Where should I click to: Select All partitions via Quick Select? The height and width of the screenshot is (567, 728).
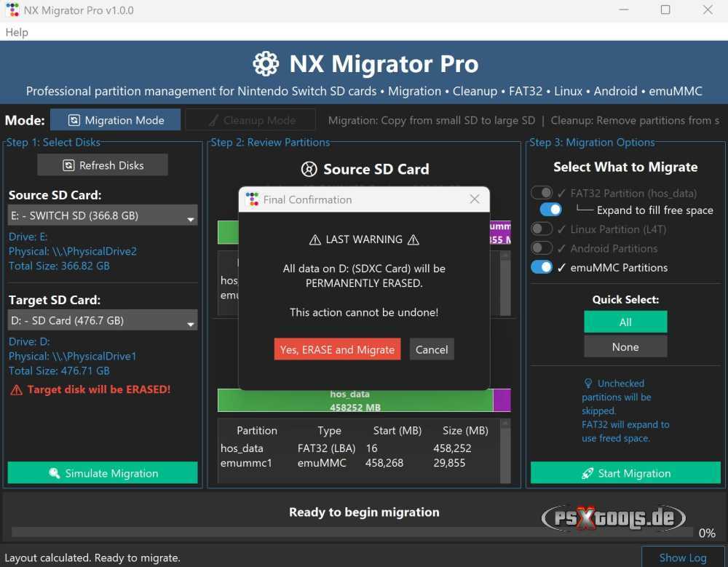coord(625,321)
